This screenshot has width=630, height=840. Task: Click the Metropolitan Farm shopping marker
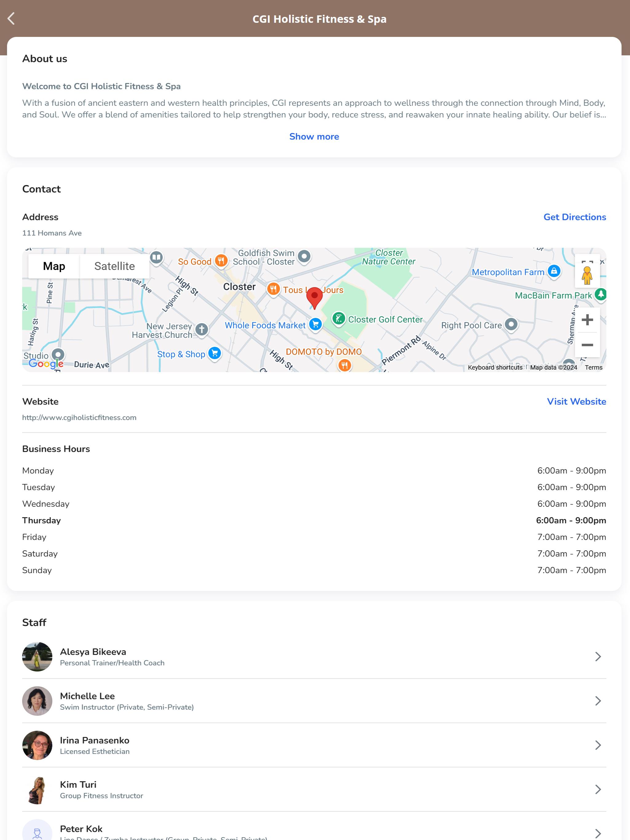coord(554,271)
